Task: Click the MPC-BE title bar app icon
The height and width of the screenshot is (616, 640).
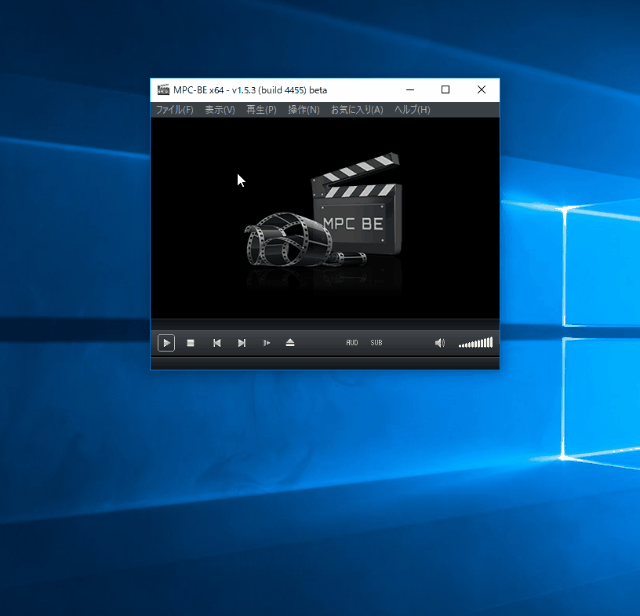Action: (x=163, y=90)
